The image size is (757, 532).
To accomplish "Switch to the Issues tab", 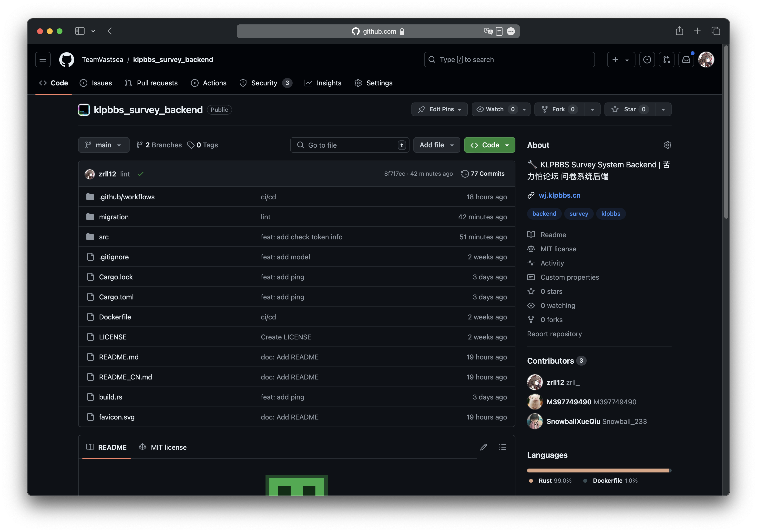I will (x=96, y=83).
